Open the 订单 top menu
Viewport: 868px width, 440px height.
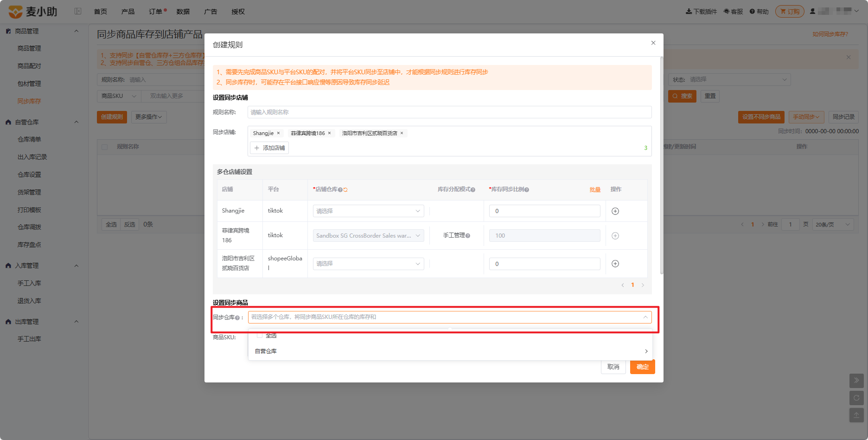point(155,12)
